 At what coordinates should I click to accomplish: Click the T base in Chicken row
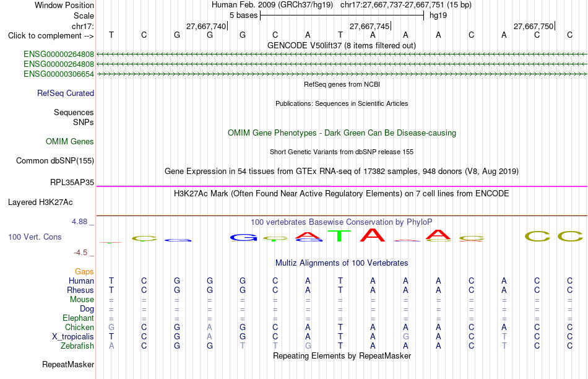340,327
